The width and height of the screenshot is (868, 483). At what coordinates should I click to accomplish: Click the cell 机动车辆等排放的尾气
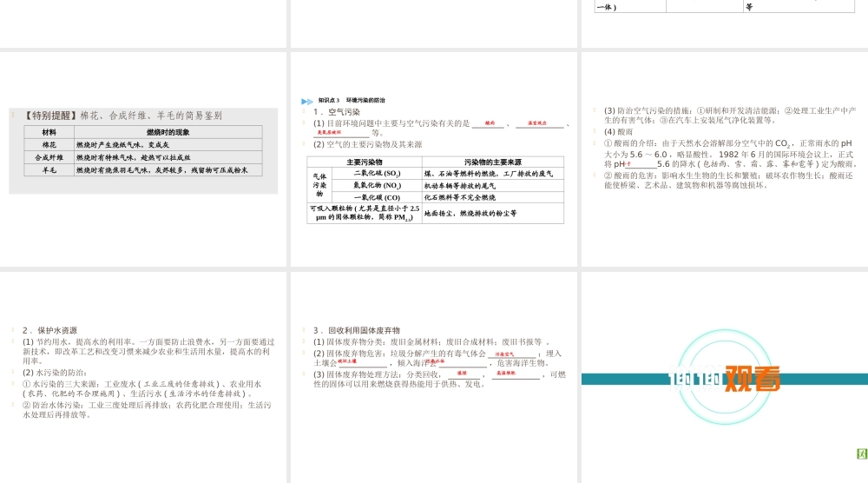pos(493,186)
